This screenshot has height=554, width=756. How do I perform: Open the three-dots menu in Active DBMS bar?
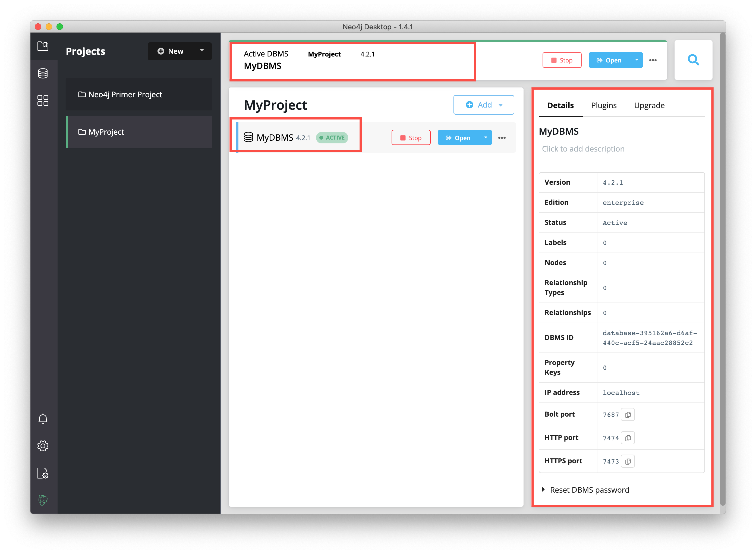653,60
